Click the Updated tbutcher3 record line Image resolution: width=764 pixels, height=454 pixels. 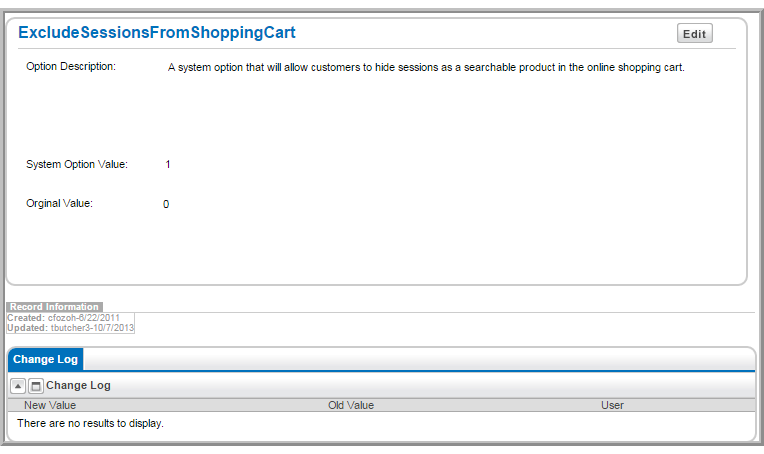pos(71,328)
